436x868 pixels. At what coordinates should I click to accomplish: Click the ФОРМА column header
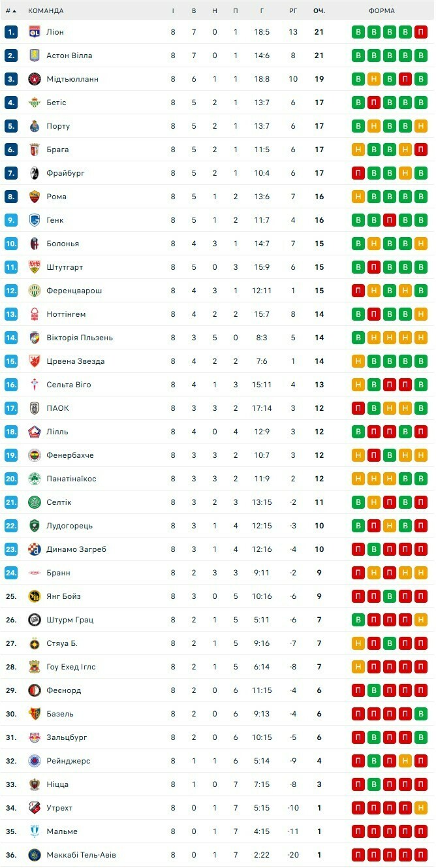tap(381, 10)
